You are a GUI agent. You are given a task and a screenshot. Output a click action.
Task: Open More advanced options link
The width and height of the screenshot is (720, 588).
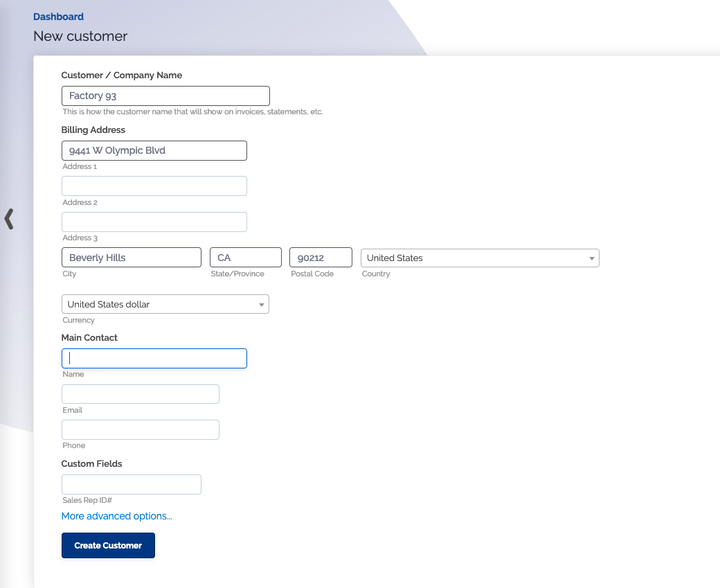tap(116, 516)
